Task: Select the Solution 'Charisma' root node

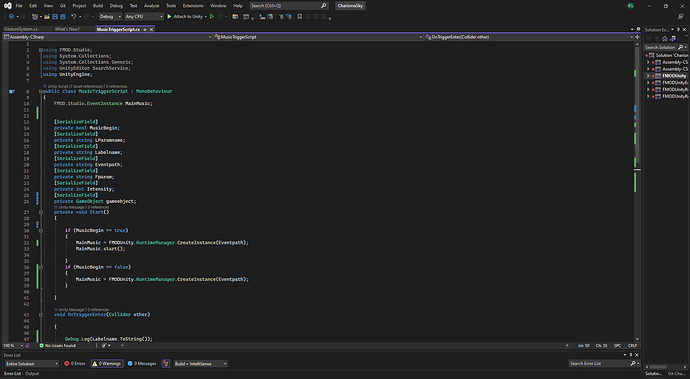Action: [668, 55]
